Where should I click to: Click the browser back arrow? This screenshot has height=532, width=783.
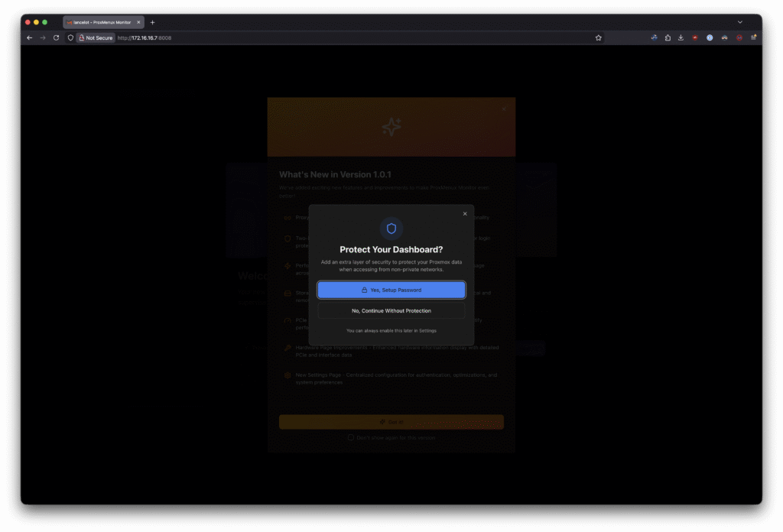click(x=30, y=37)
